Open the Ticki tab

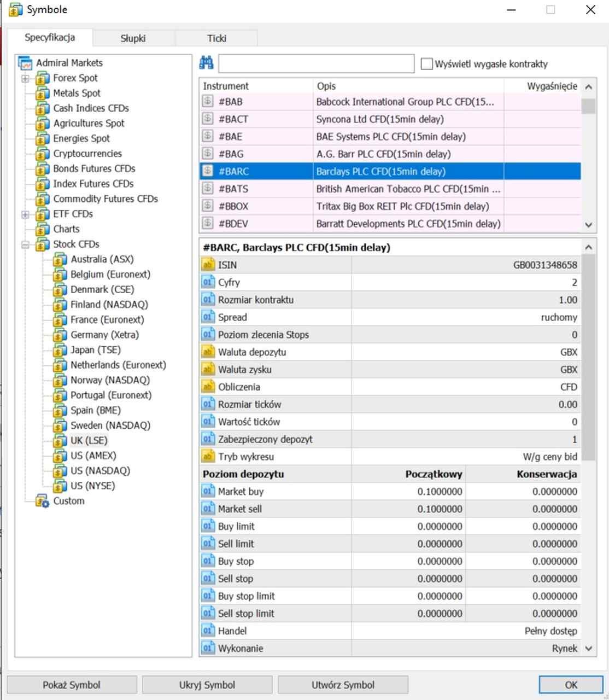(216, 38)
